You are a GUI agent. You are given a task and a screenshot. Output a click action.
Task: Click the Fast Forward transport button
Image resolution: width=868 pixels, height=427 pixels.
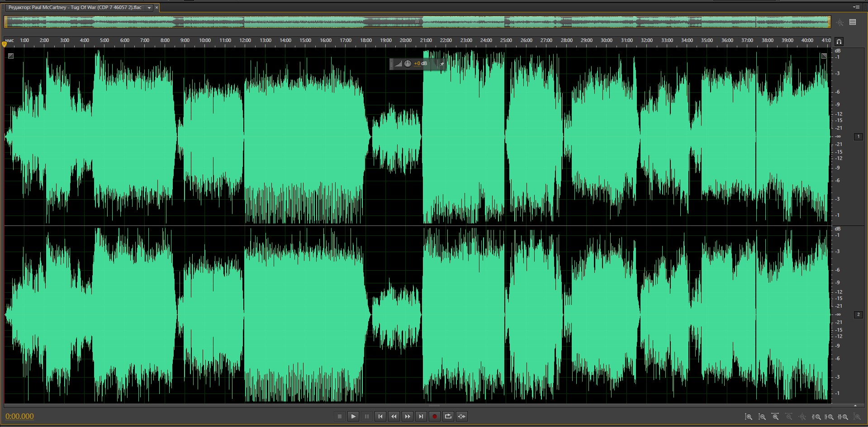point(408,417)
